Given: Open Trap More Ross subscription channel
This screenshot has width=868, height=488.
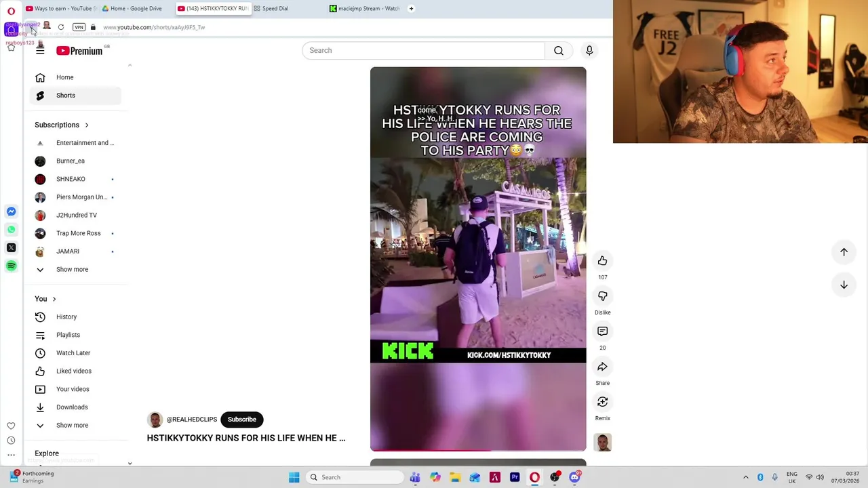Looking at the screenshot, I should coord(75,233).
